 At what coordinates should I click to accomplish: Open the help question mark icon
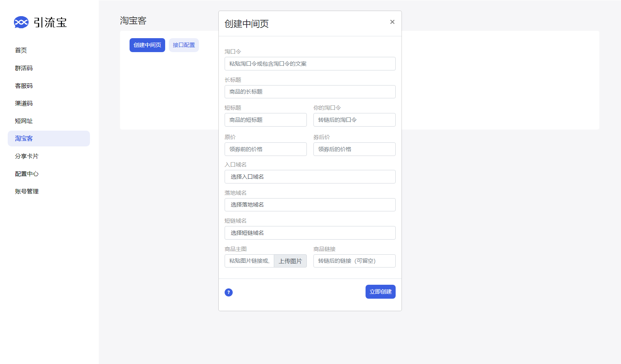[229, 292]
